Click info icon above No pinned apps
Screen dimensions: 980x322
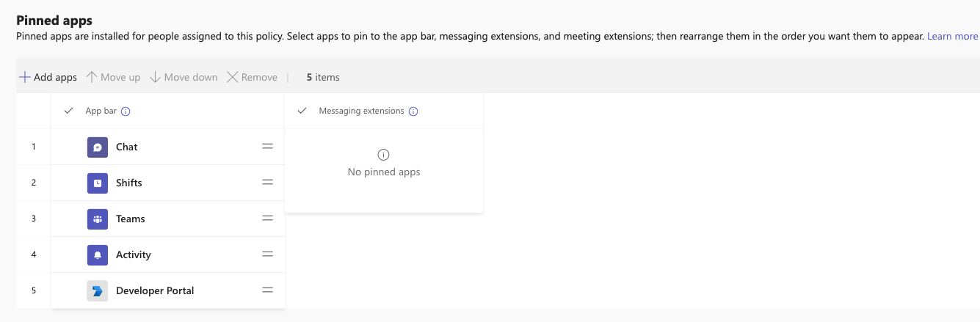pyautogui.click(x=383, y=155)
